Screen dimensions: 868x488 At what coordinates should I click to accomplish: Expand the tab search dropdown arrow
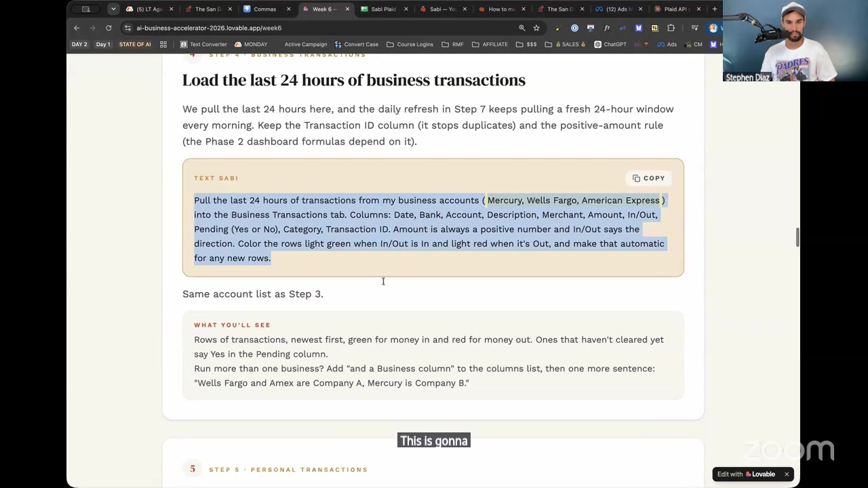pos(113,9)
